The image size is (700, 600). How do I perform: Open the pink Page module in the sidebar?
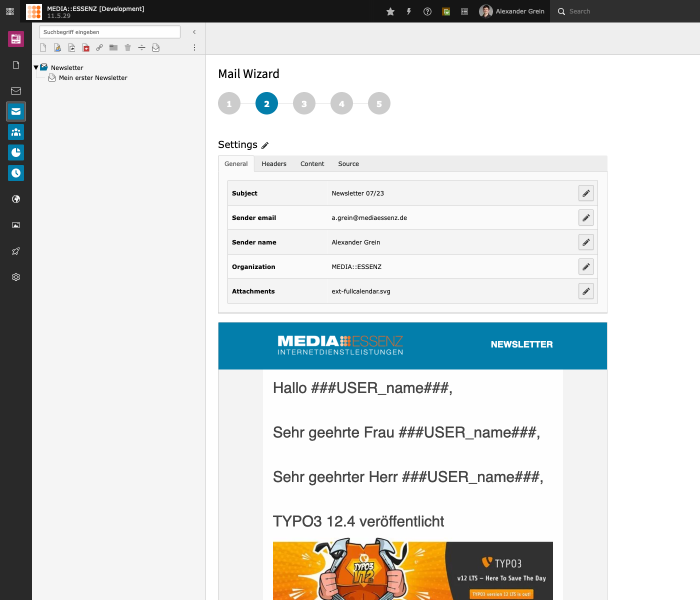point(16,38)
